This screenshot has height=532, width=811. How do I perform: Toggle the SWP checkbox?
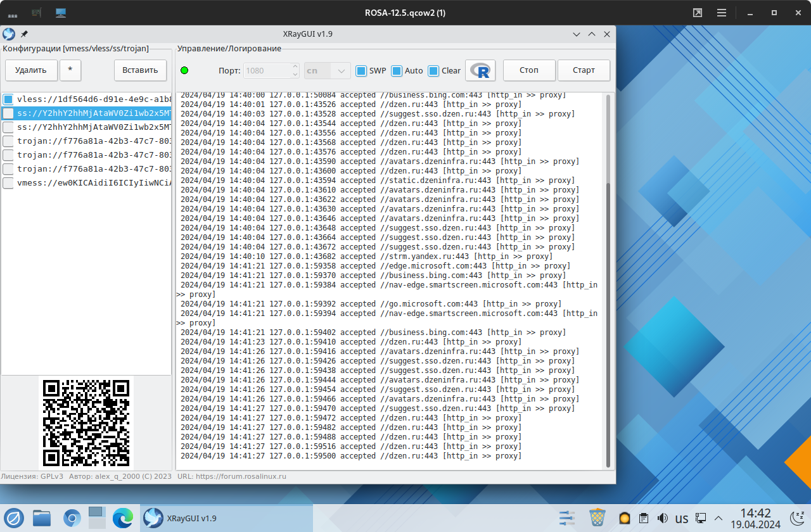(x=361, y=71)
